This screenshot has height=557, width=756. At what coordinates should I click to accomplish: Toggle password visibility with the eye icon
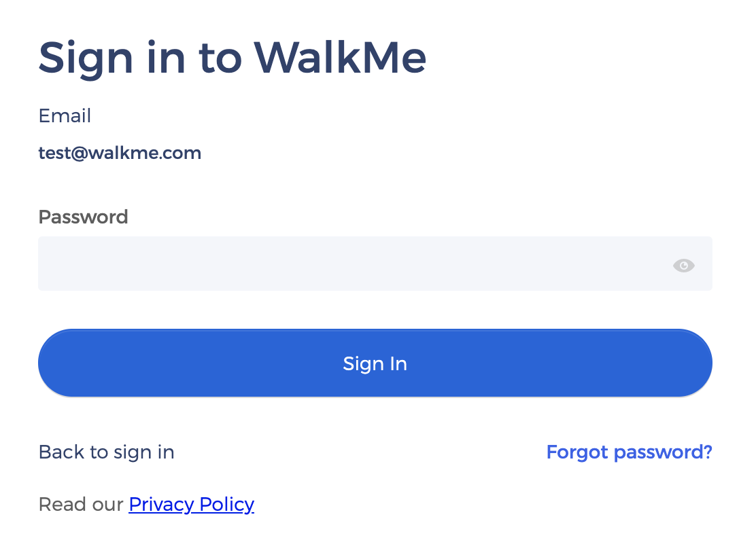click(683, 266)
